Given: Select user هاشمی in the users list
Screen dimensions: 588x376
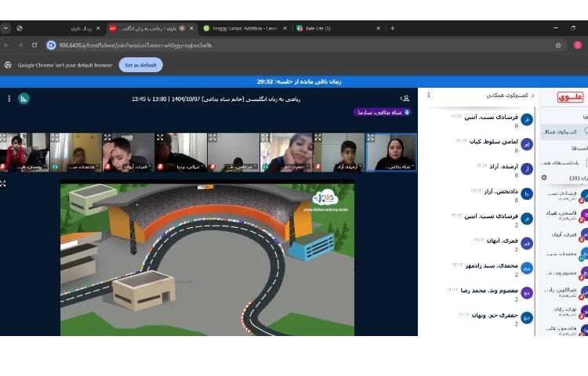Looking at the screenshot, I should pos(564,331).
